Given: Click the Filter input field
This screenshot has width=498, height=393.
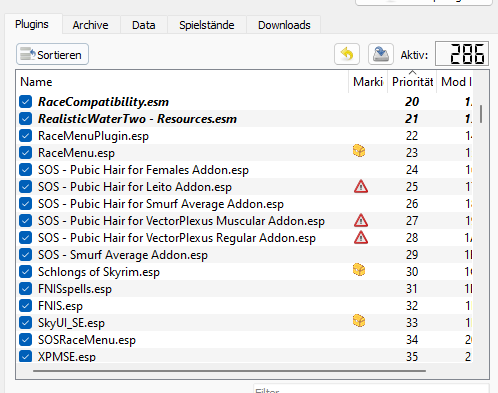Looking at the screenshot, I should [371, 389].
